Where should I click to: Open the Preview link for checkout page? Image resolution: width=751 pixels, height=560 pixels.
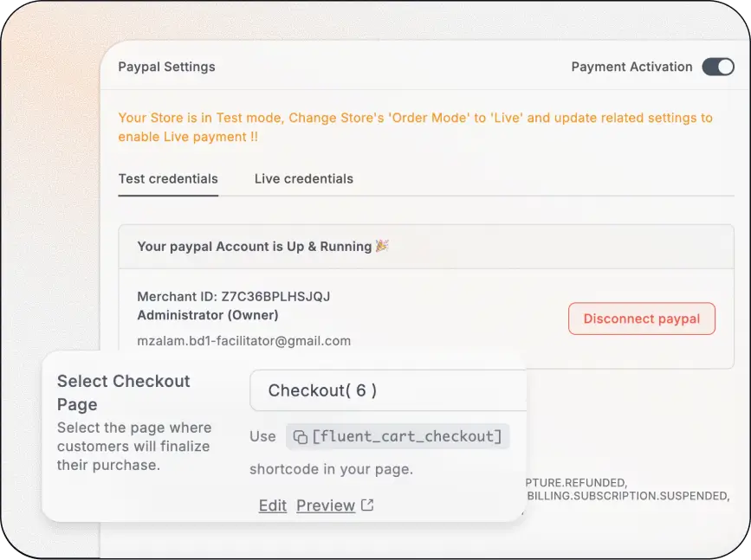point(326,505)
